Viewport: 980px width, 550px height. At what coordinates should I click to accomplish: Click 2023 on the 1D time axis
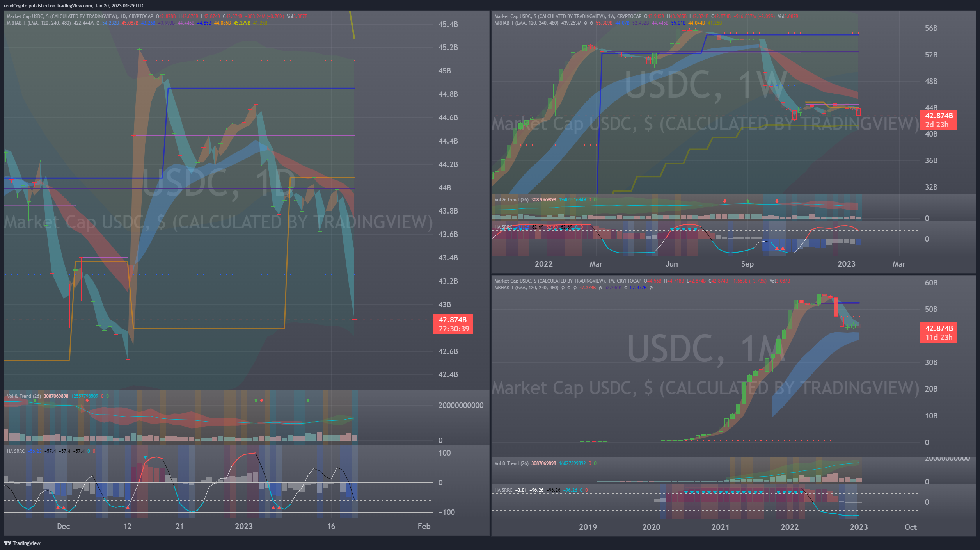pyautogui.click(x=244, y=526)
